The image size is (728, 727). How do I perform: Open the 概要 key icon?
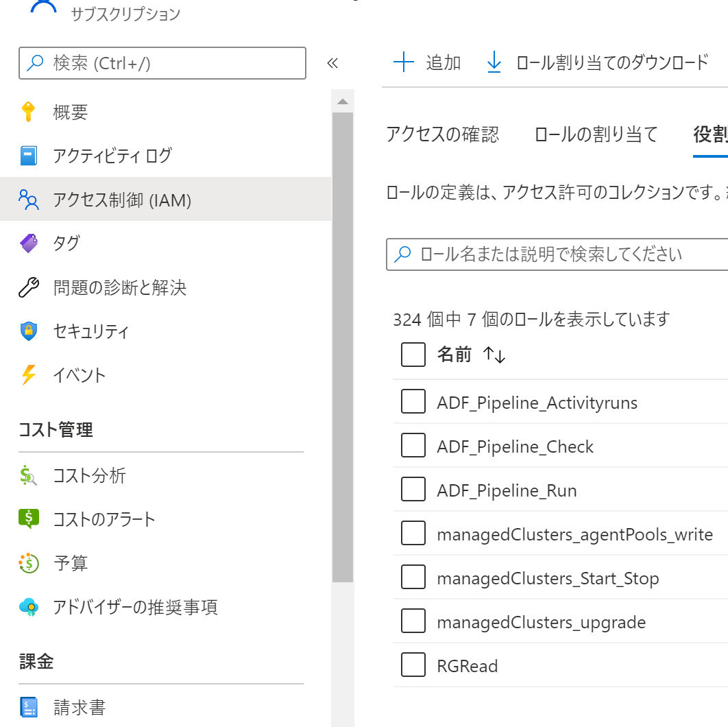click(x=28, y=112)
